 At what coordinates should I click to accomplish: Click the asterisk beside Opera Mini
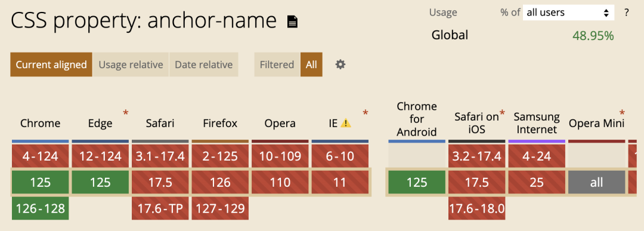(622, 113)
